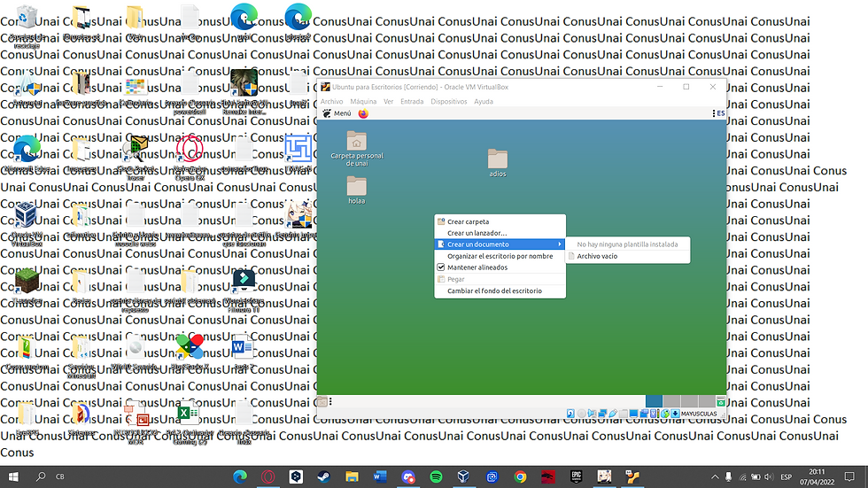Screen dimensions: 868x488
Task: Click 'Cambiar el fondo del escritorio'
Action: point(500,290)
